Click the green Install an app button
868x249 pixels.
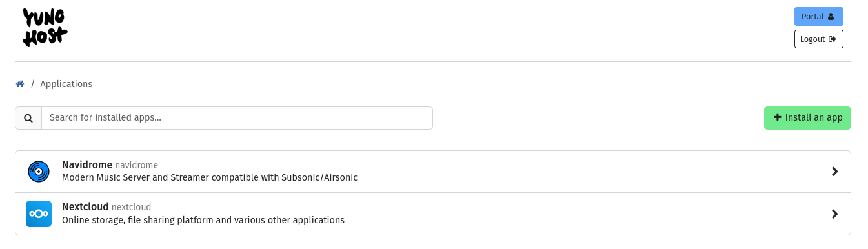[x=807, y=118]
